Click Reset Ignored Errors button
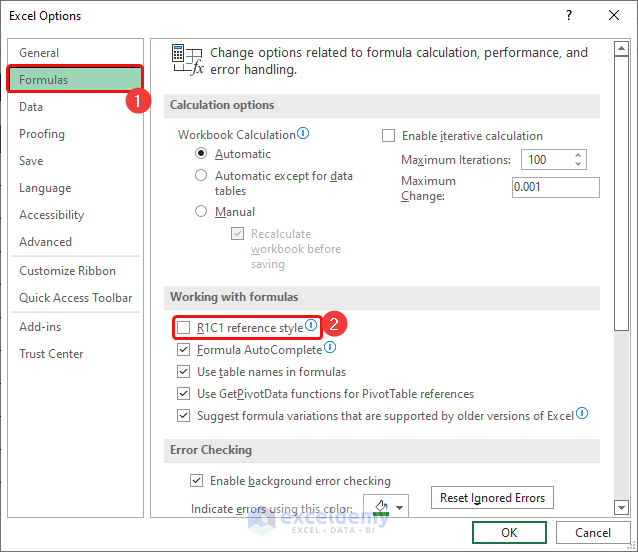The width and height of the screenshot is (638, 552). point(492,497)
